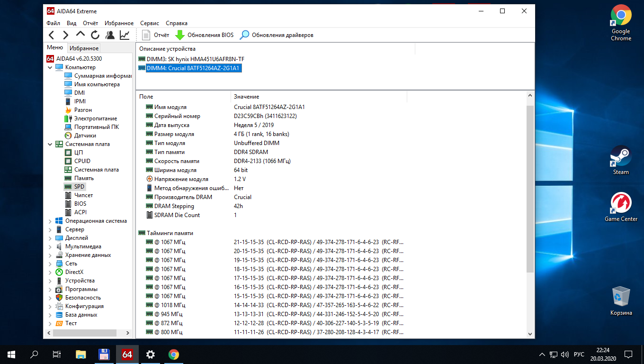
Task: Open Google Chrome desktop shortcut
Action: [x=621, y=22]
